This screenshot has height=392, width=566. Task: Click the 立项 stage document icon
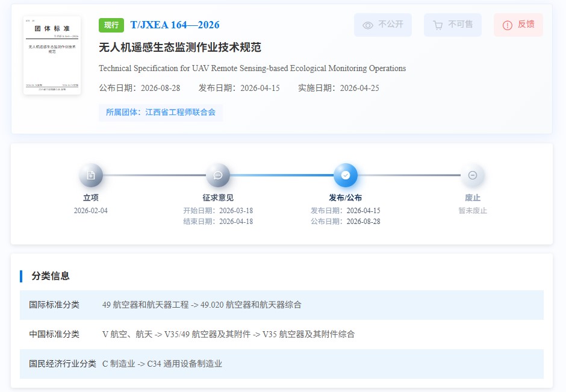91,175
